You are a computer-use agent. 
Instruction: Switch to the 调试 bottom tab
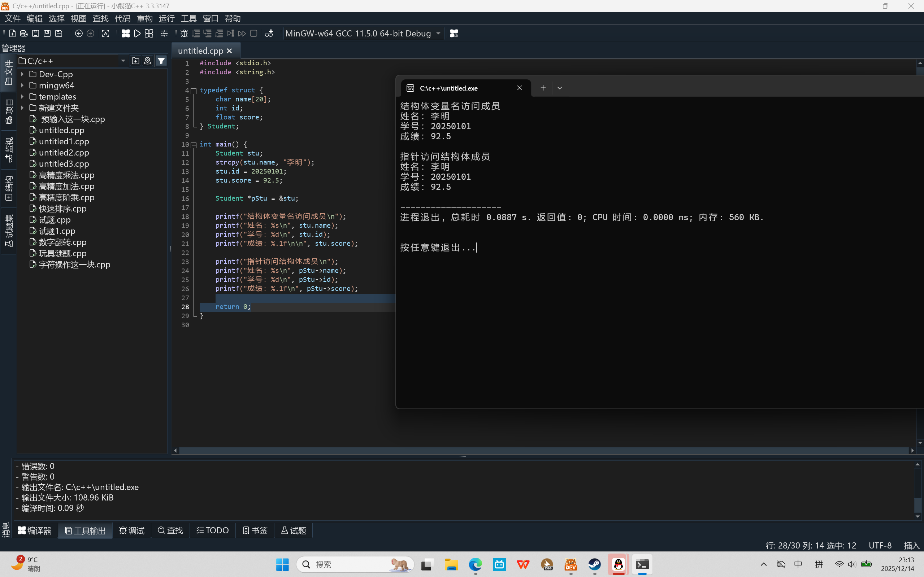132,530
